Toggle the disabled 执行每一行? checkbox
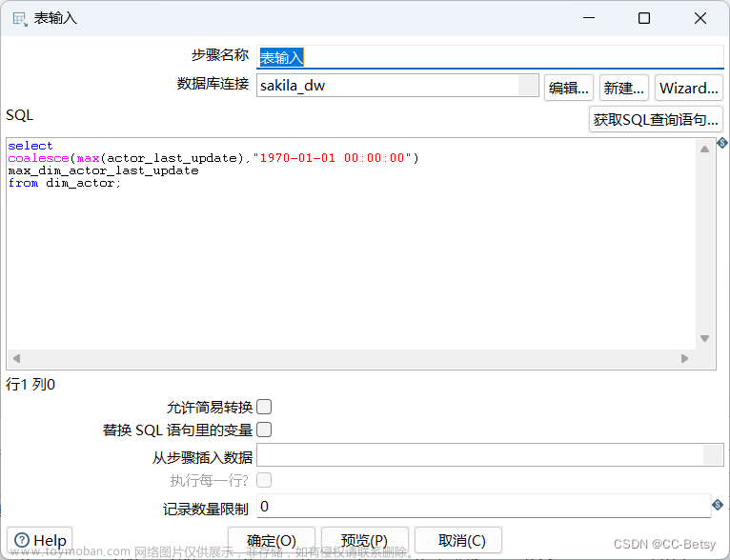 point(264,480)
